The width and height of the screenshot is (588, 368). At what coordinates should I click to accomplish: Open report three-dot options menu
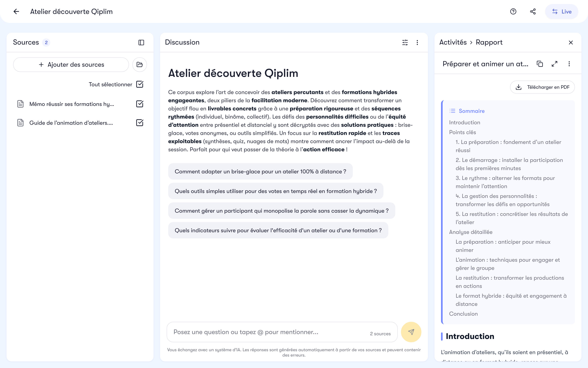click(x=569, y=64)
